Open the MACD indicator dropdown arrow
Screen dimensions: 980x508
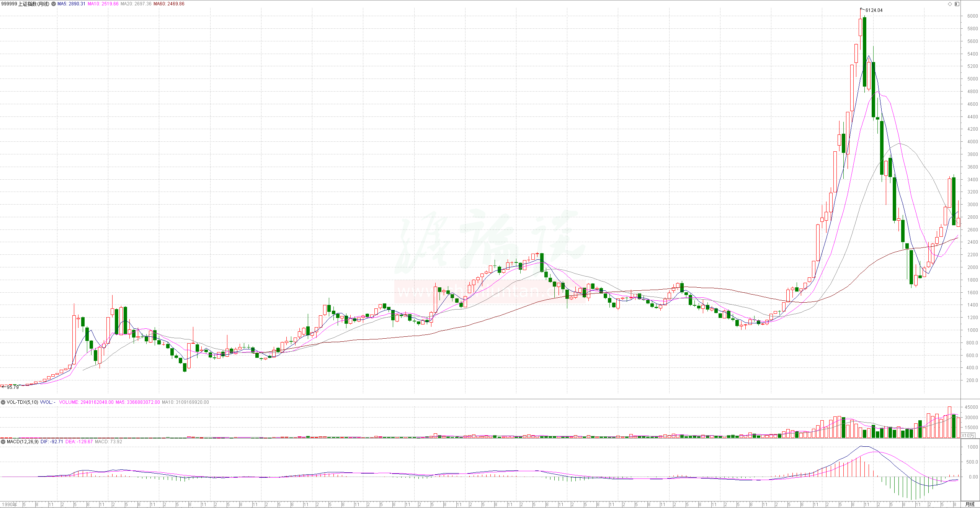pyautogui.click(x=3, y=442)
